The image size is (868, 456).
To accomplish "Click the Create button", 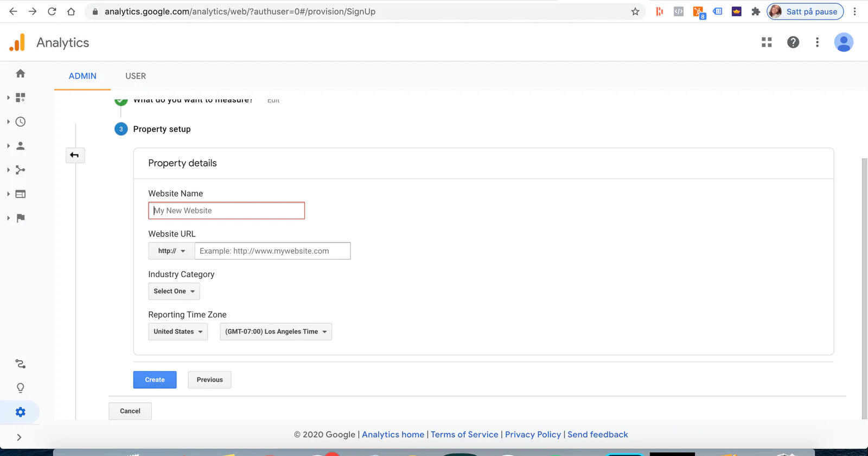I will (x=155, y=380).
